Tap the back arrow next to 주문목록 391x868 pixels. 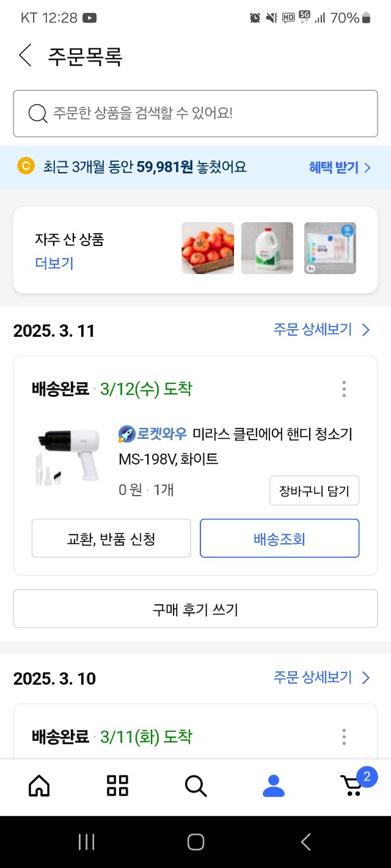pyautogui.click(x=25, y=56)
